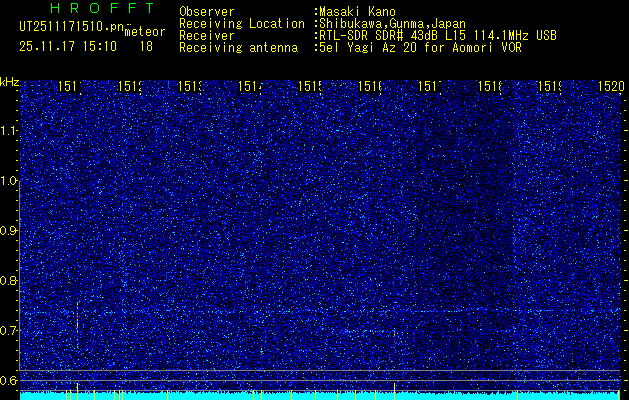Screen dimensions: 629x400
Task: Click the 'Observer' field label
Action: [x=207, y=11]
